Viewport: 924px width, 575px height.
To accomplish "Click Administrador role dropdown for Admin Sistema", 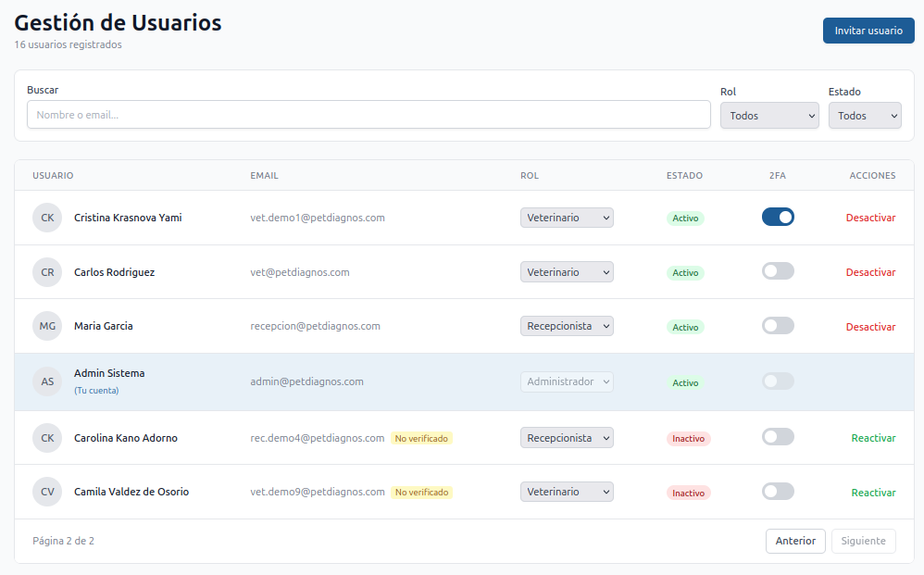I will click(x=567, y=381).
